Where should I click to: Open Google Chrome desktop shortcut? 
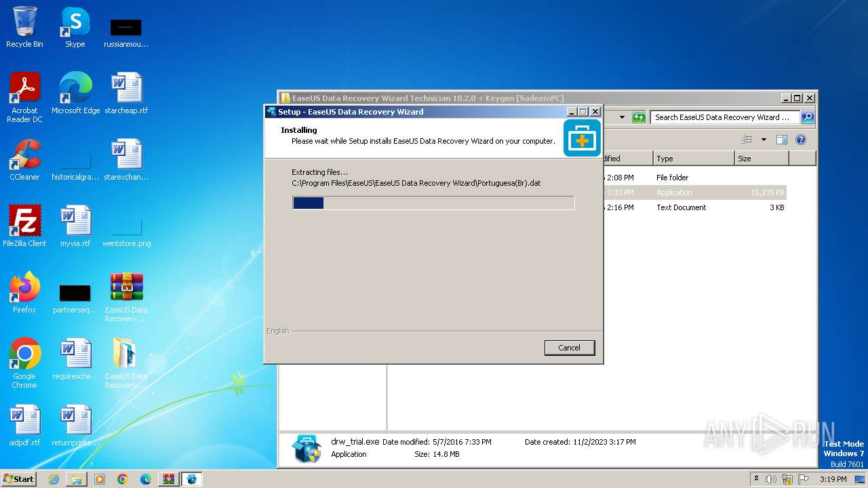(24, 363)
